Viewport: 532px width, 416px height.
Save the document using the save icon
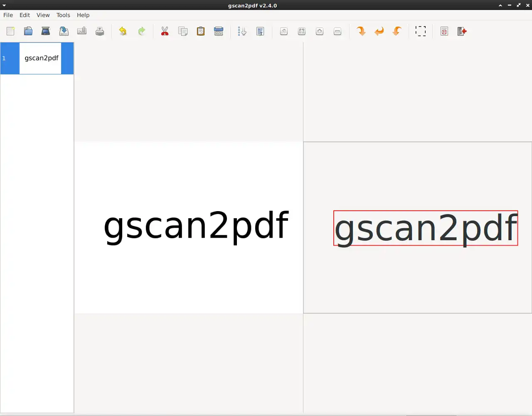(64, 31)
